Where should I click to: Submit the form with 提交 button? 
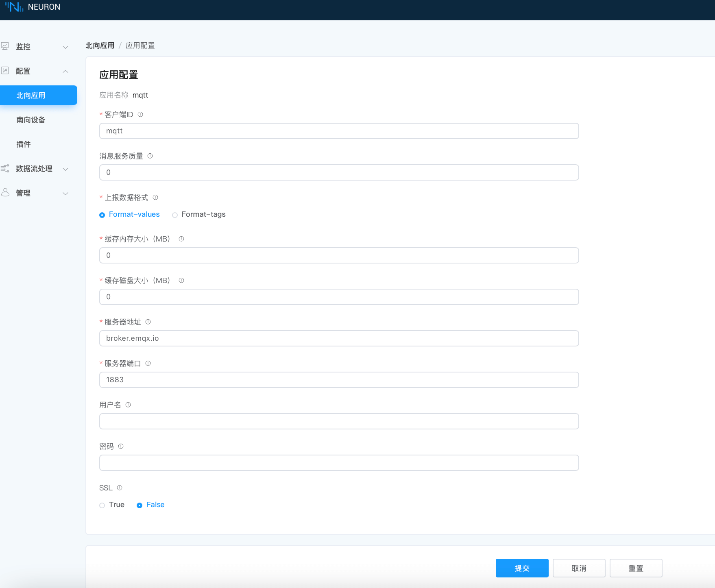click(522, 568)
